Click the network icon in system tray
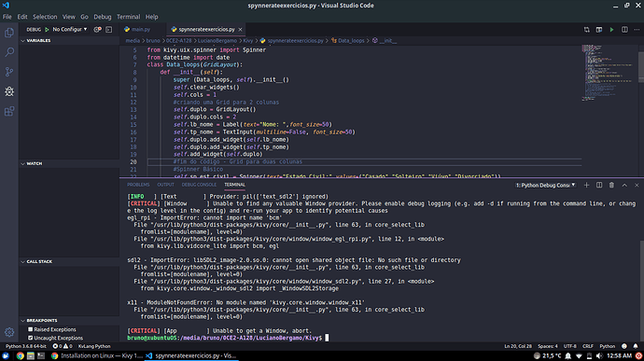 [579, 355]
